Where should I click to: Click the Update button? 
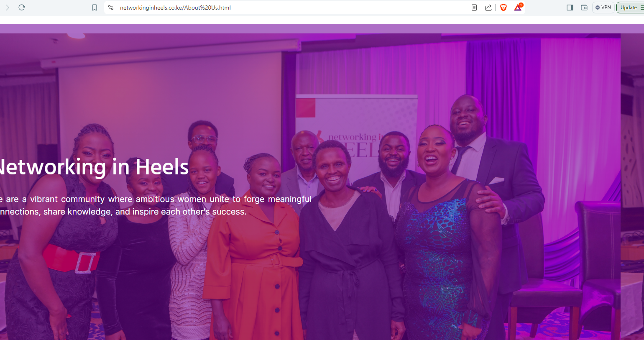(629, 8)
